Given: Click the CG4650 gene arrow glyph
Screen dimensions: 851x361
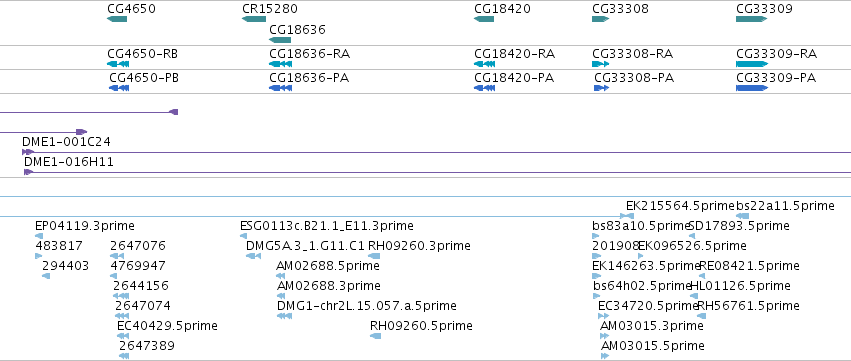Looking at the screenshot, I should 117,19.
